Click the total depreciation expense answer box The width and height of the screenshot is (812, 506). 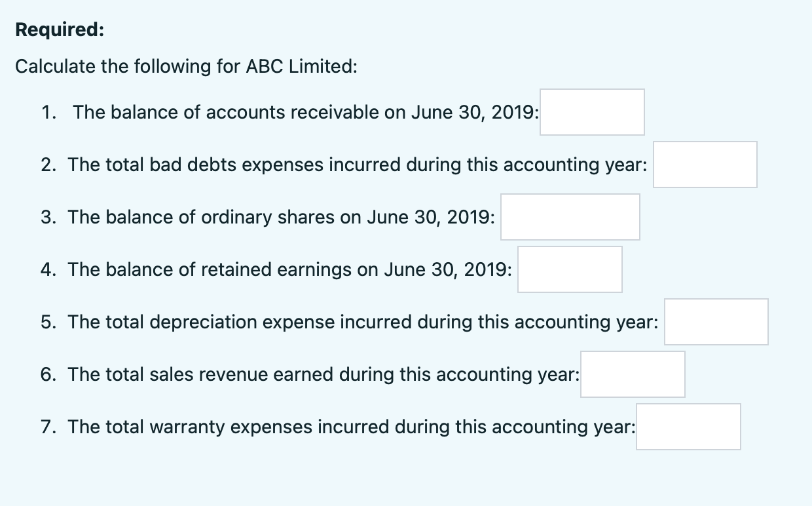(x=716, y=322)
